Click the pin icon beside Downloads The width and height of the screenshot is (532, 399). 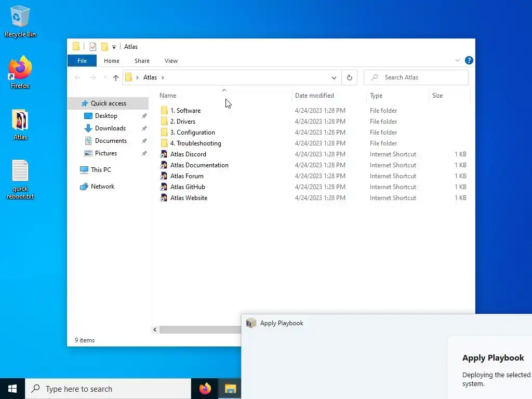click(x=144, y=129)
